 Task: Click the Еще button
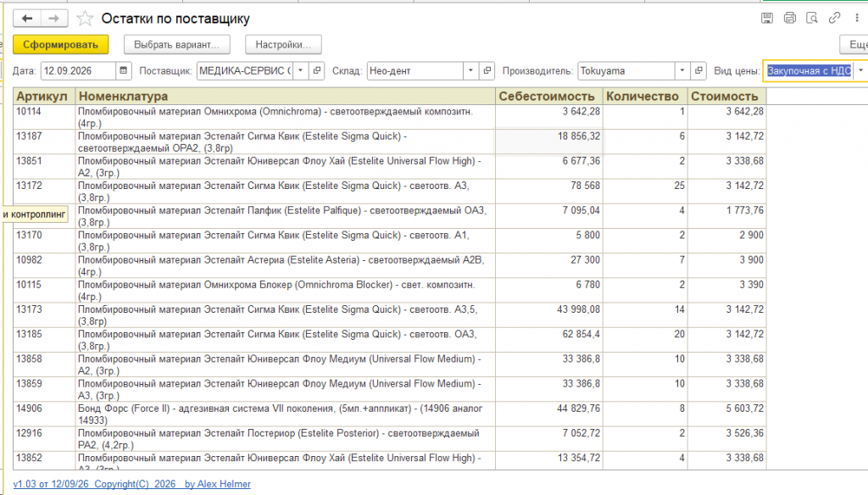coord(854,45)
